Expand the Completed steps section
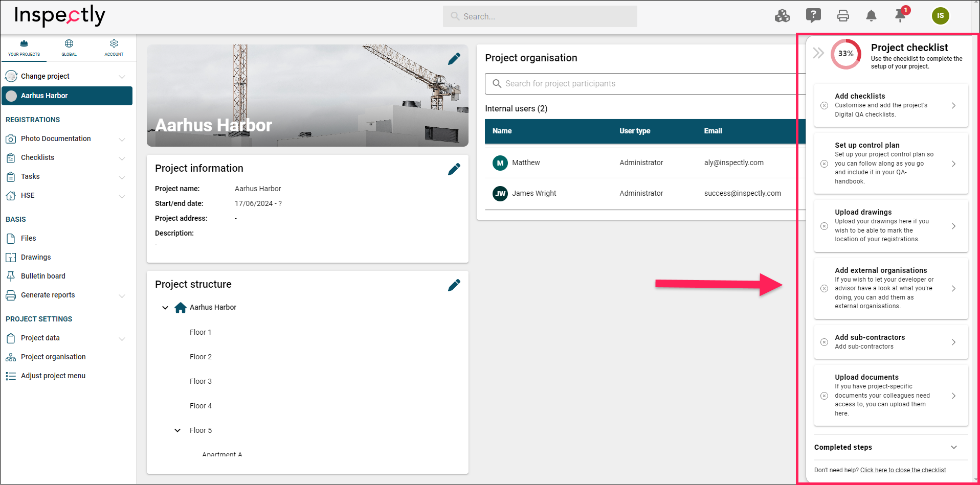 coord(890,447)
